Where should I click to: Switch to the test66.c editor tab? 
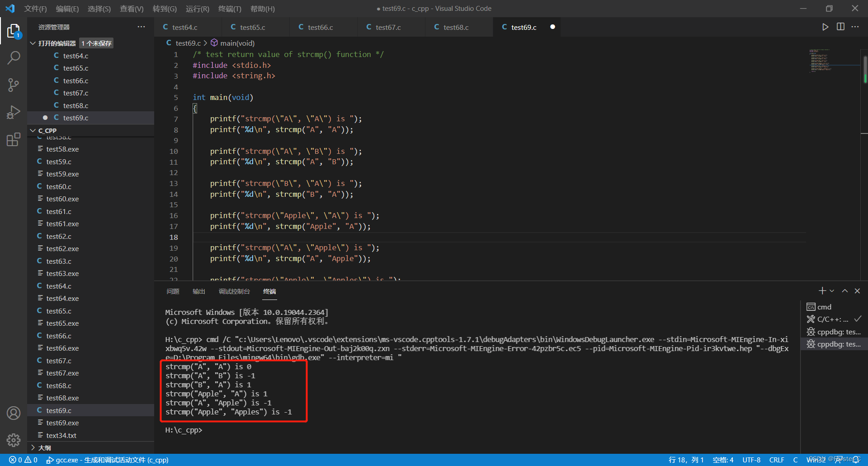click(x=323, y=27)
